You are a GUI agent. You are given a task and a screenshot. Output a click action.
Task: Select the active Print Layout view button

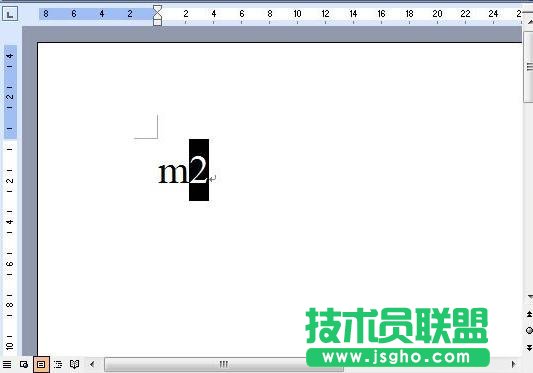tap(41, 364)
